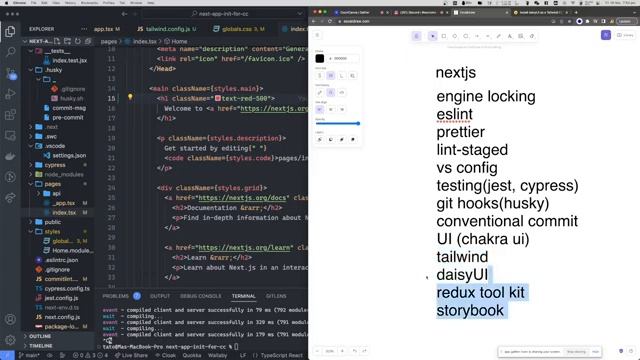Click the stroke hex color input field

(343, 58)
